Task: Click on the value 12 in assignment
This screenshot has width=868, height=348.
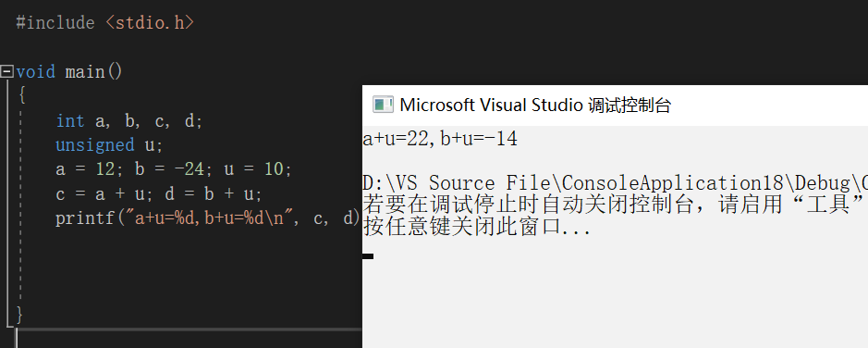Action: [104, 169]
